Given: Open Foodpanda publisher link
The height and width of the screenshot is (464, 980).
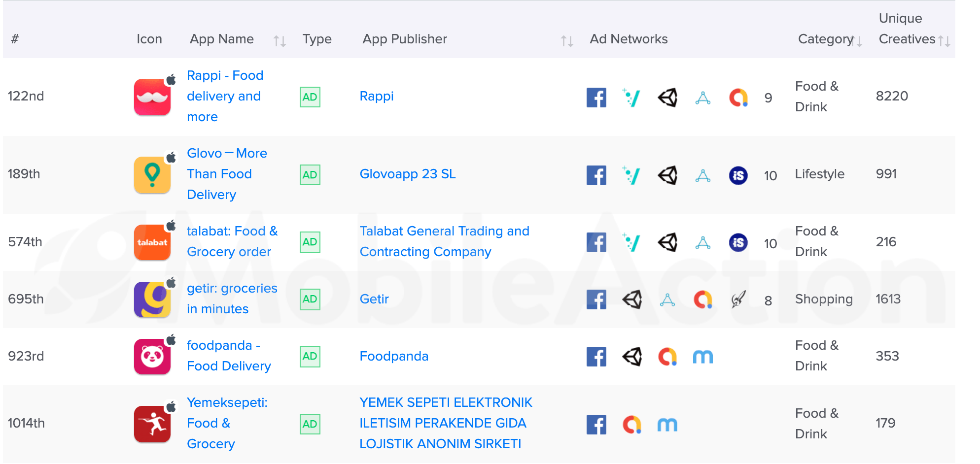Looking at the screenshot, I should pos(394,356).
